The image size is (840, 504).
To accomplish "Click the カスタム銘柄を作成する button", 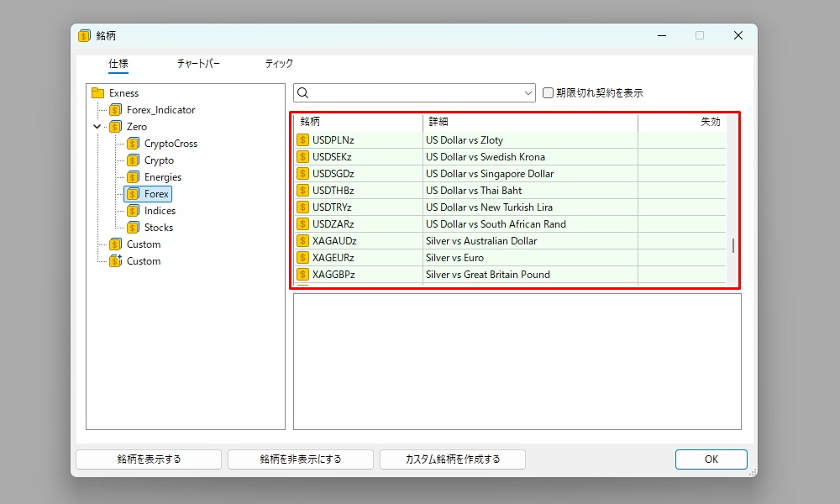I will tap(453, 459).
